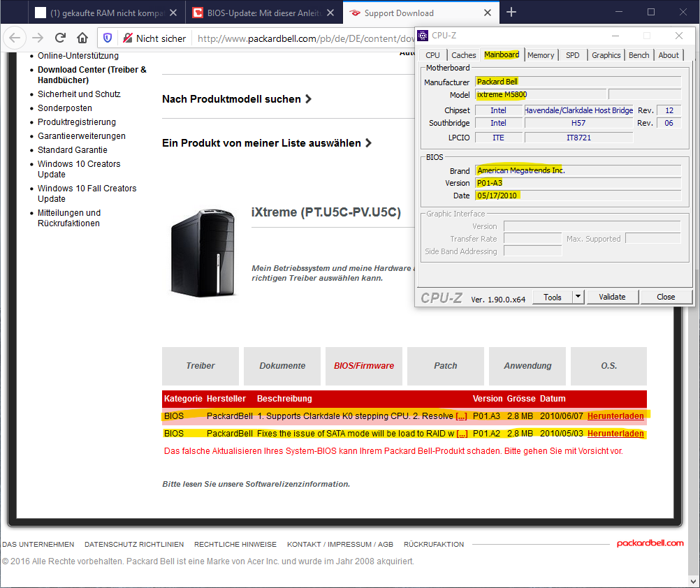
Task: Click the browser address bar URL
Action: click(x=306, y=39)
